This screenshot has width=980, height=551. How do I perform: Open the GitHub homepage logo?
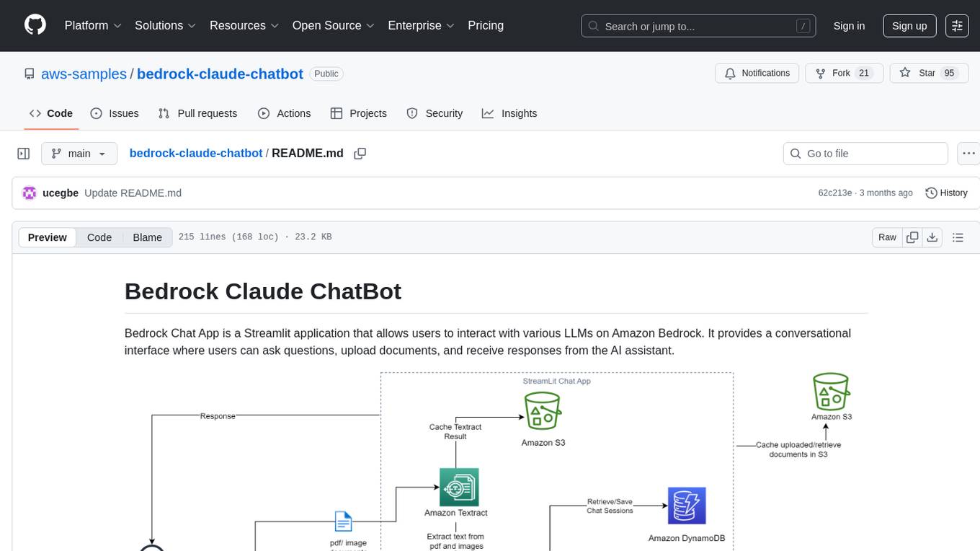pos(35,25)
